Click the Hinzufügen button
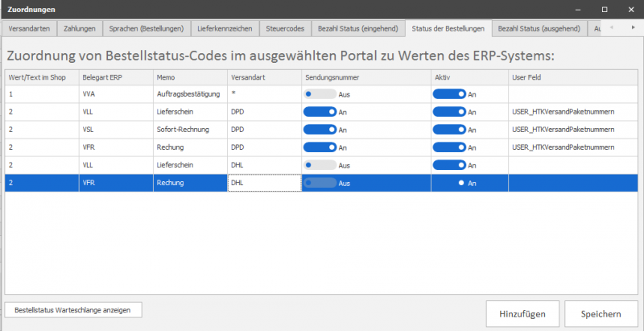 (x=522, y=314)
